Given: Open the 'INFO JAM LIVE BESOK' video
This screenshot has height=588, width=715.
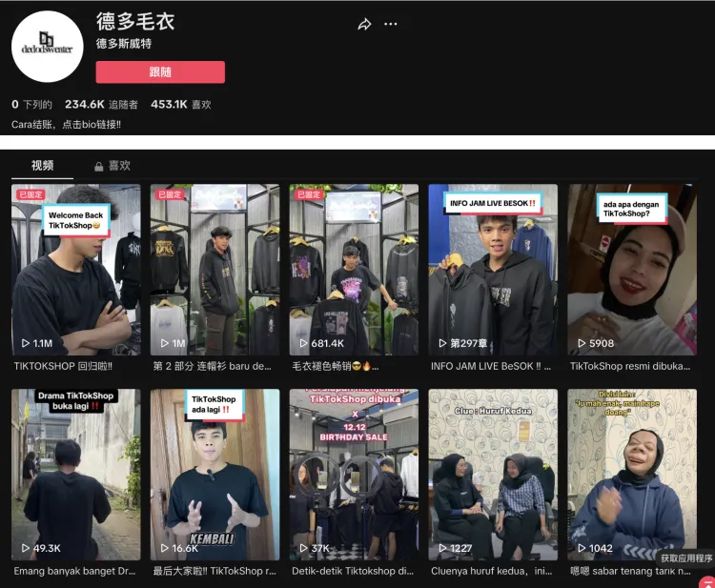Looking at the screenshot, I should tap(493, 270).
